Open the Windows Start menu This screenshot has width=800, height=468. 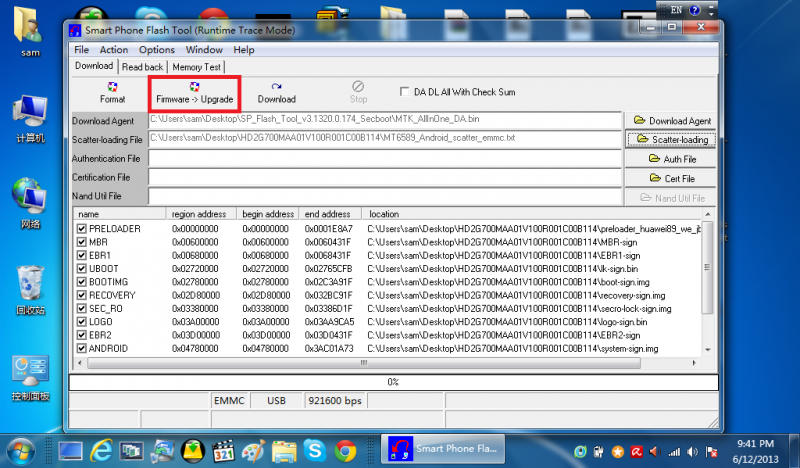coord(21,451)
